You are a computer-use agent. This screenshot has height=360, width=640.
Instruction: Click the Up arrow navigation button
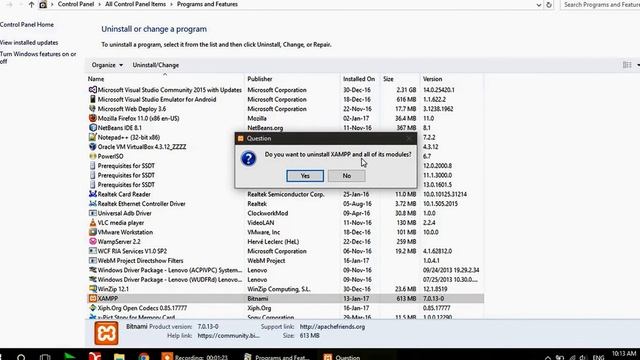31,4
